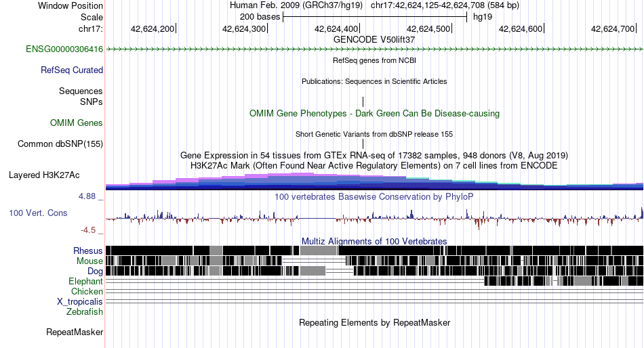Click the chr17:42,624,125-42,624,708 window position text
644x348 pixels.
tap(445, 5)
